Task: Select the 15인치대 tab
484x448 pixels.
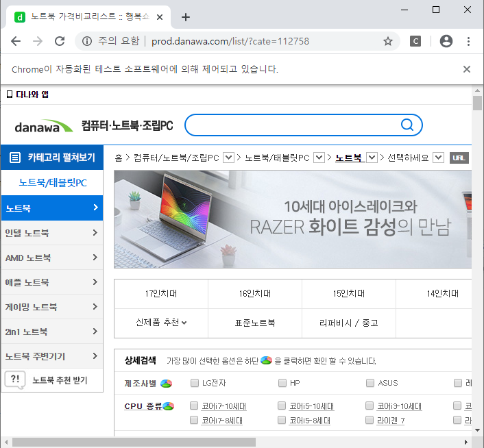Action: coord(349,294)
